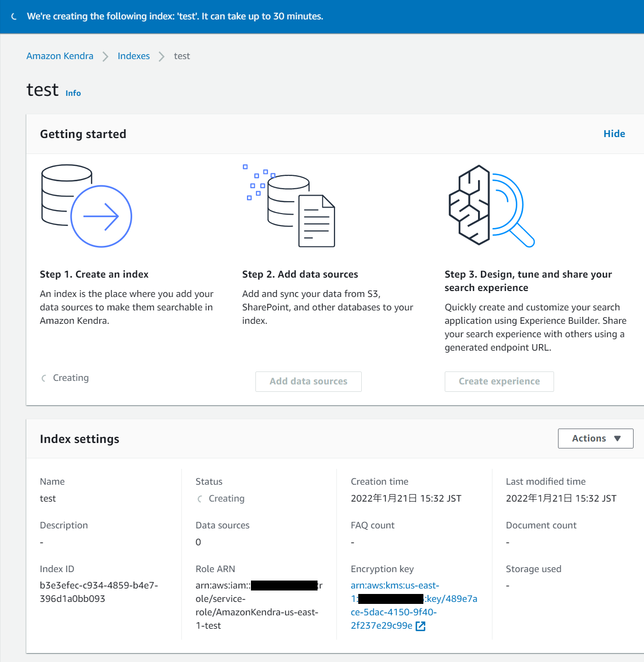Click the Name value 'test' in settings
Viewport: 644px width, 662px height.
pos(48,499)
